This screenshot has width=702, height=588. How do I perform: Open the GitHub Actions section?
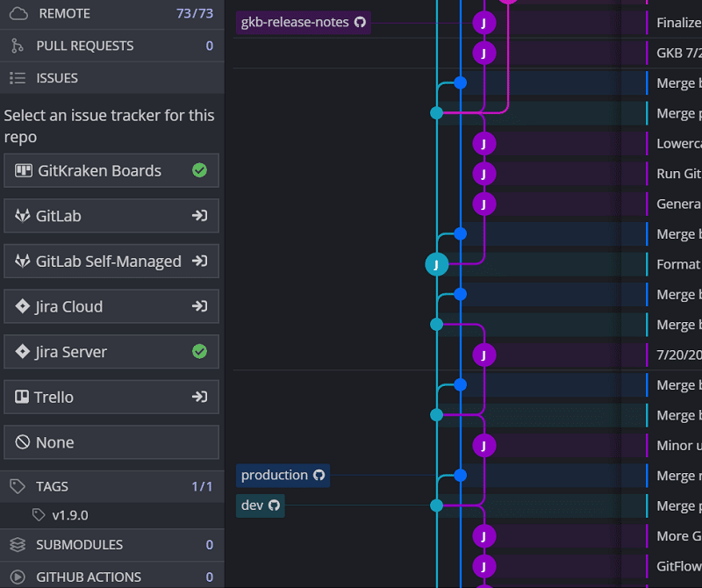tap(88, 577)
